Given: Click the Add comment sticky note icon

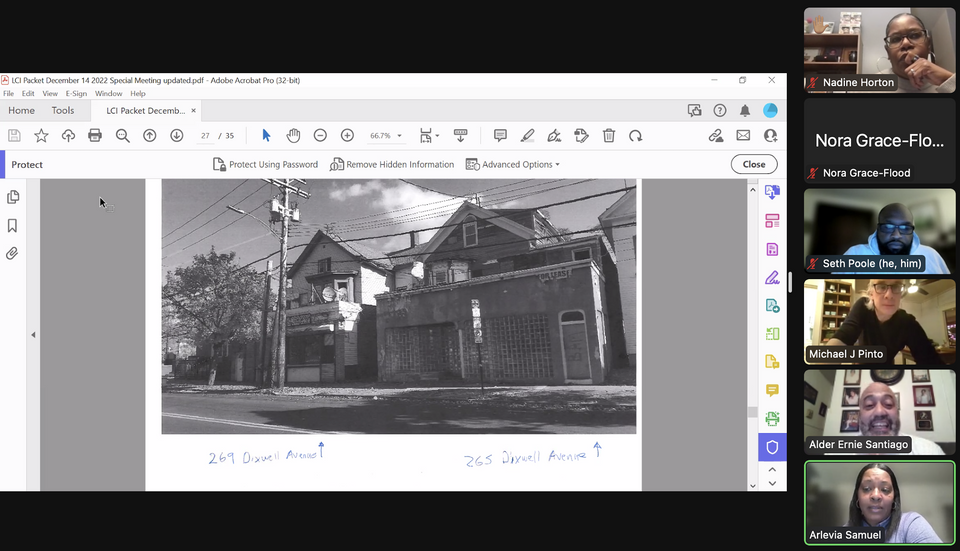Looking at the screenshot, I should pos(500,136).
